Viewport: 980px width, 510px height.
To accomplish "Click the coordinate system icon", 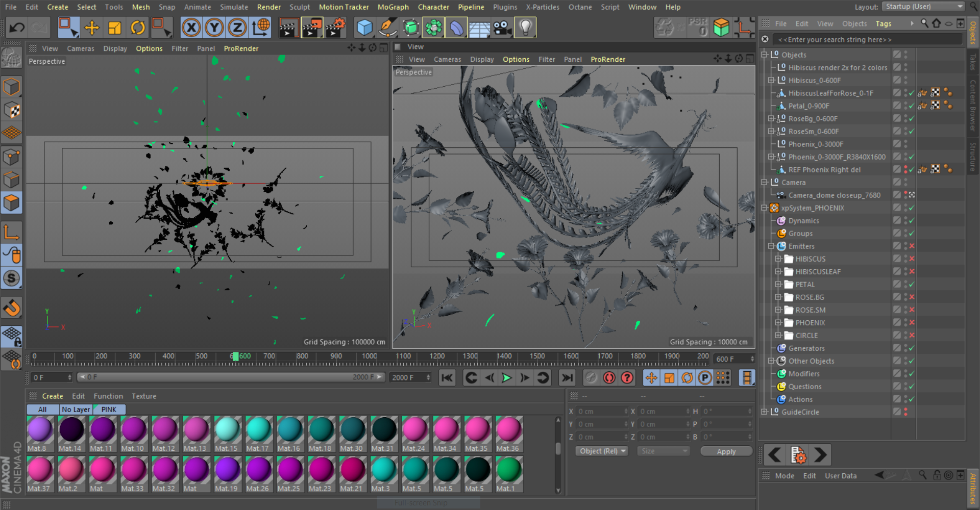I will 261,28.
